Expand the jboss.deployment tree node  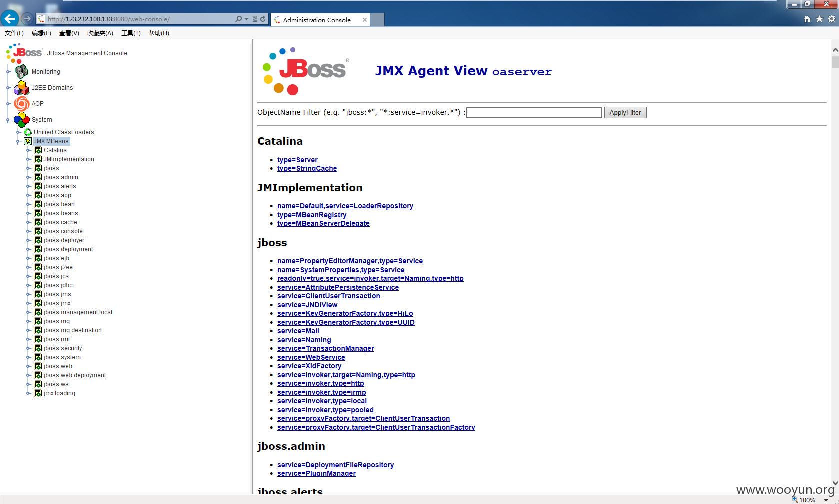tap(28, 249)
